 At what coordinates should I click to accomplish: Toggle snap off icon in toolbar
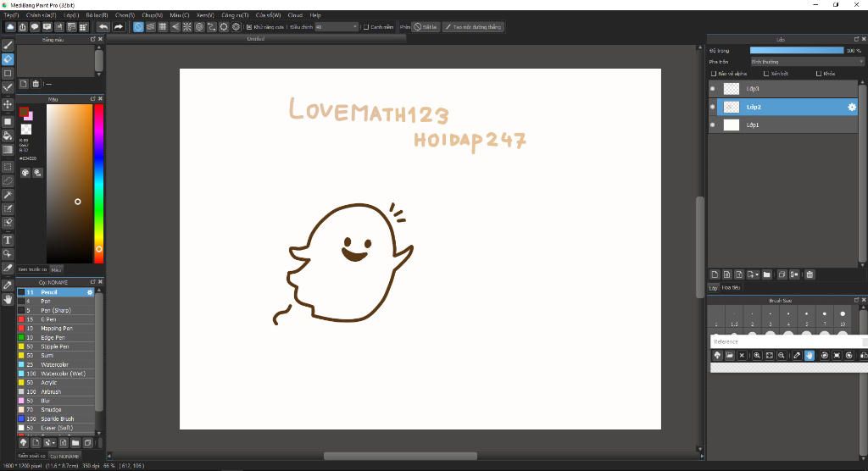[x=138, y=26]
